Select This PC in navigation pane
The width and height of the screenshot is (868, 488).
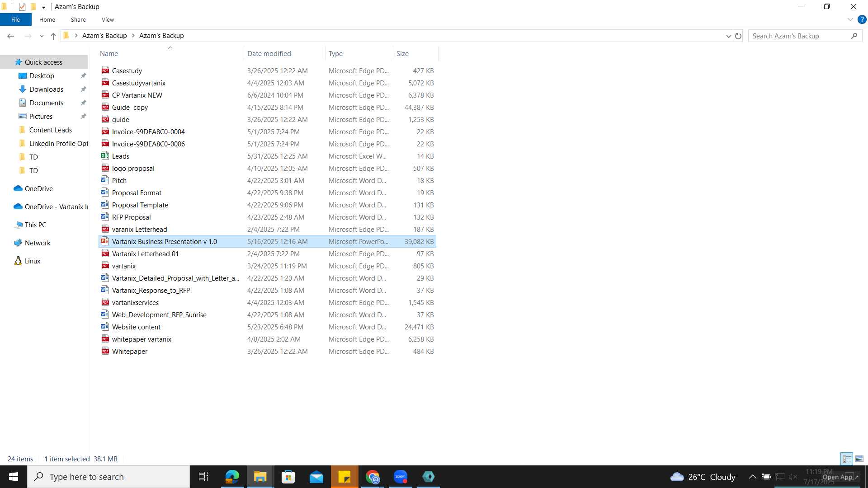tap(35, 225)
